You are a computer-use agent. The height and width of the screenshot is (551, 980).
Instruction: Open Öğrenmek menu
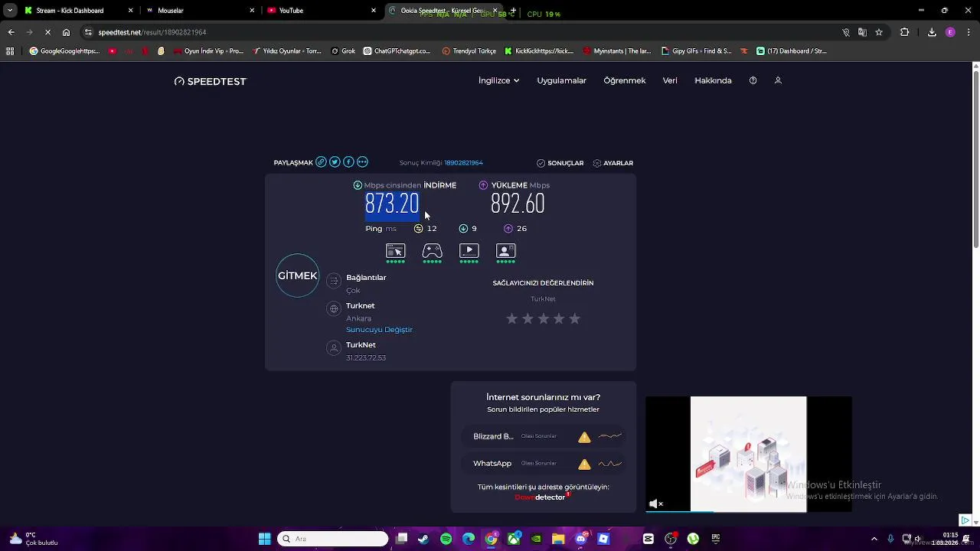(x=625, y=80)
